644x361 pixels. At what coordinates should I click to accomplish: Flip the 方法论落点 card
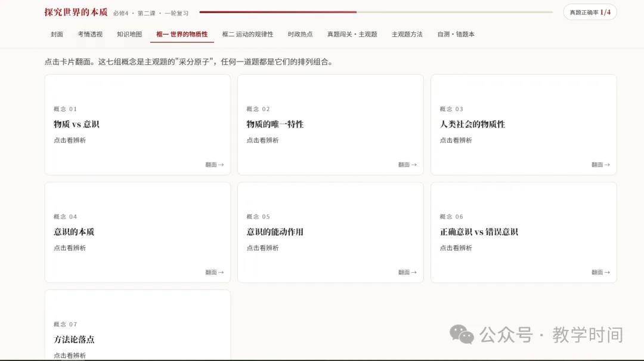(138, 325)
